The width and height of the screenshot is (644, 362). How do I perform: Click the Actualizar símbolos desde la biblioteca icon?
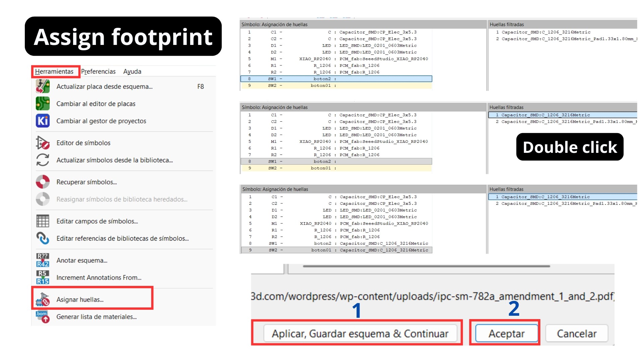43,160
